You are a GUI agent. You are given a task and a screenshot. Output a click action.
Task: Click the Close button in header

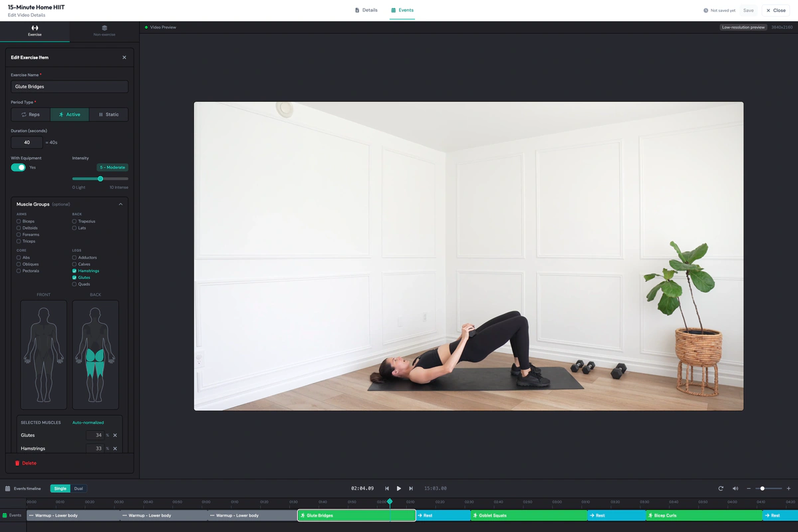click(776, 11)
